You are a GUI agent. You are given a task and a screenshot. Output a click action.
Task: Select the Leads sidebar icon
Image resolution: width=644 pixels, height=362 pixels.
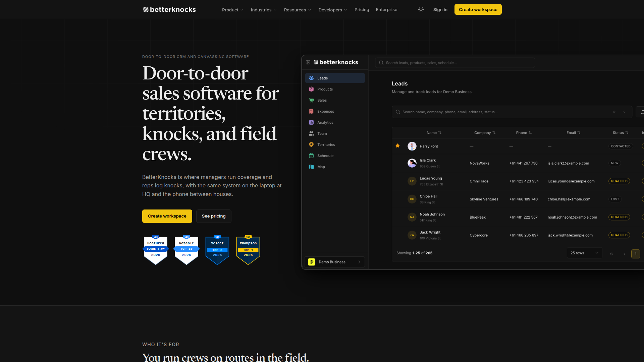[311, 78]
